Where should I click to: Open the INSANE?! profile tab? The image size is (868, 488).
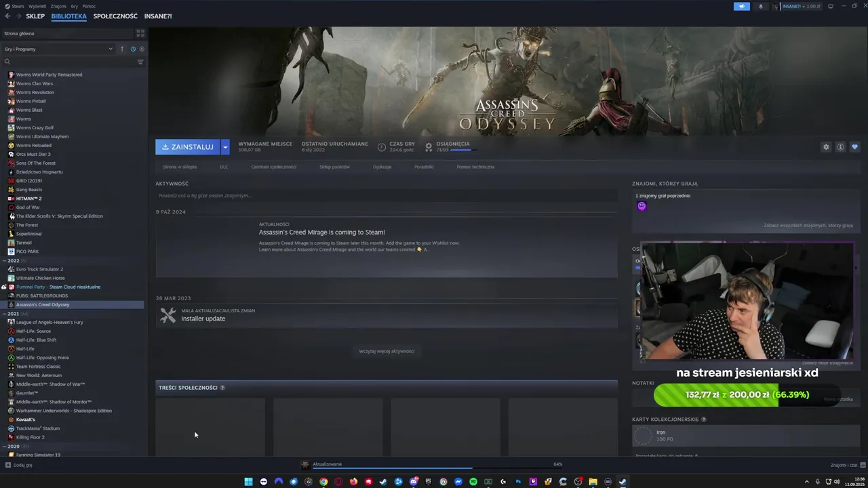[x=158, y=16]
